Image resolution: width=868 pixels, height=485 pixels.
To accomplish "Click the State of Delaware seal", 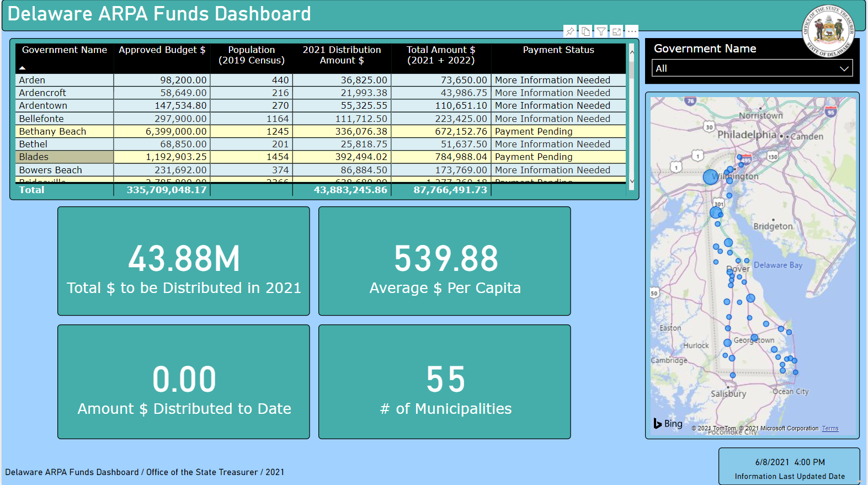I will 828,30.
